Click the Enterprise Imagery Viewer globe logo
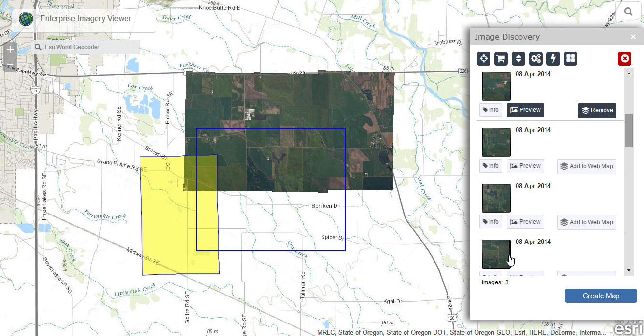This screenshot has width=644, height=336. point(26,19)
